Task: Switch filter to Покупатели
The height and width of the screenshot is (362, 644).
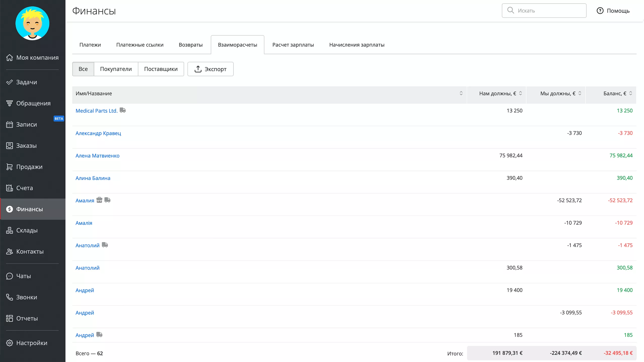Action: [x=116, y=69]
